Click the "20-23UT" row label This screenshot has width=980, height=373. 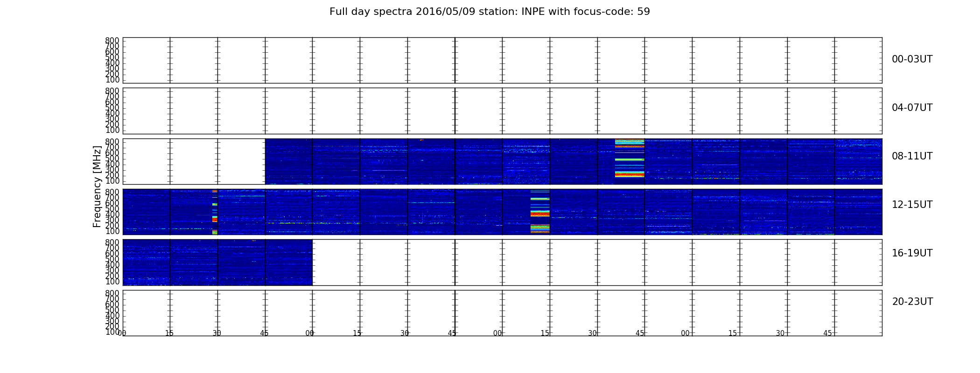pos(912,302)
